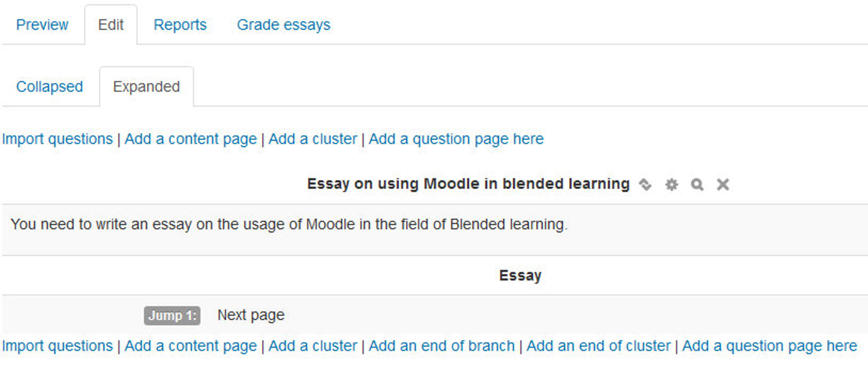868x368 pixels.
Task: Select the Expanded view tab
Action: pyautogui.click(x=146, y=86)
